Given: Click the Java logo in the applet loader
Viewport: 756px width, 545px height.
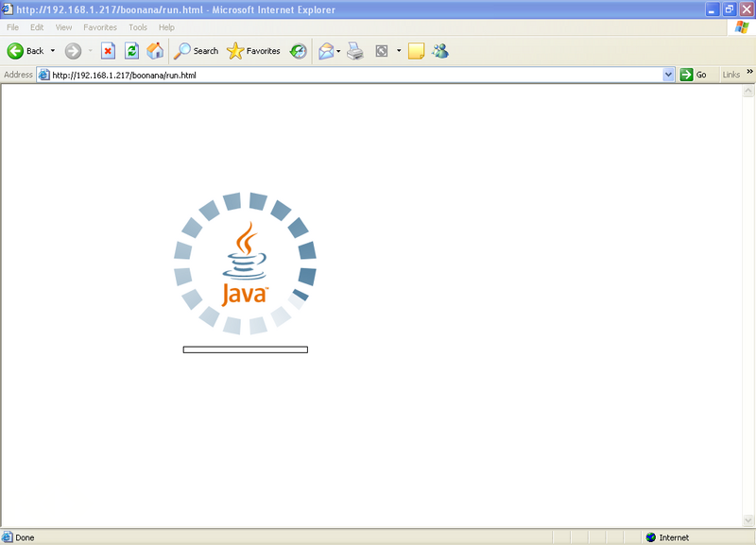Looking at the screenshot, I should click(245, 264).
